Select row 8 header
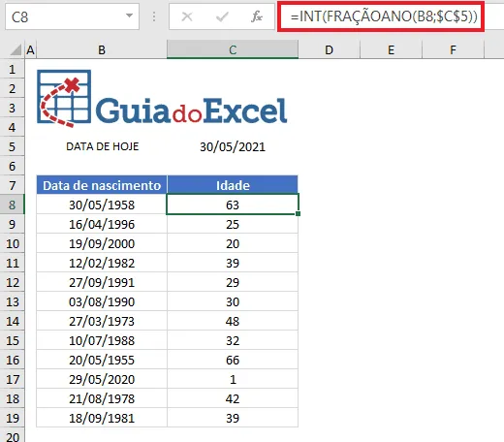Viewport: 504px width, 442px height. [13, 205]
